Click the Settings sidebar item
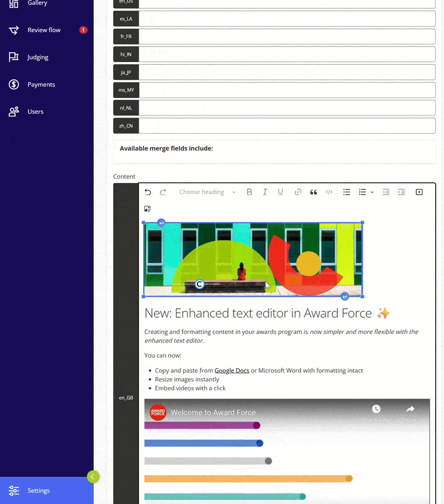The image size is (444, 504). [39, 491]
